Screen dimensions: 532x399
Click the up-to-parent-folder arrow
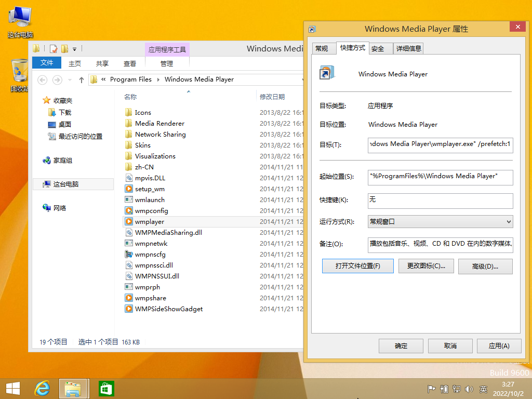[x=82, y=80]
